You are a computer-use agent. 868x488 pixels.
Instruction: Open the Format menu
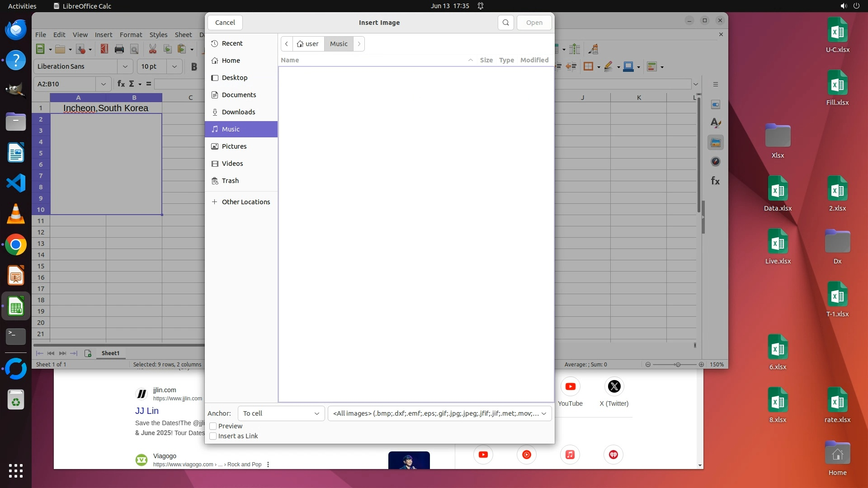131,35
